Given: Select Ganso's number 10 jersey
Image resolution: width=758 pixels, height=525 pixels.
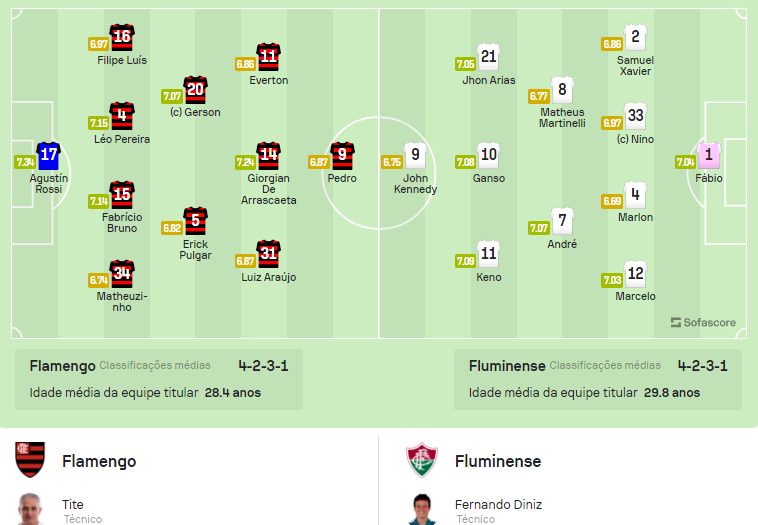Looking at the screenshot, I should 488,155.
